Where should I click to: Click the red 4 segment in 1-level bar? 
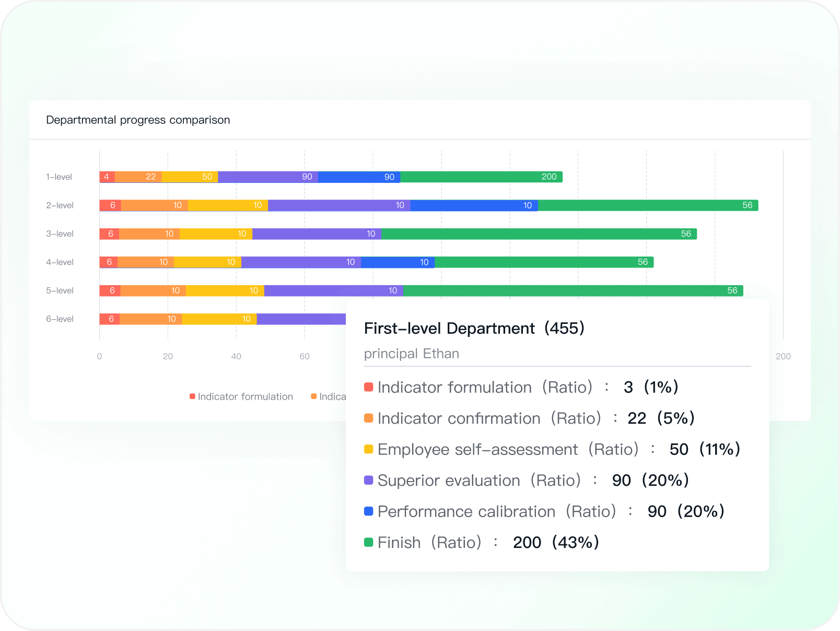click(107, 177)
